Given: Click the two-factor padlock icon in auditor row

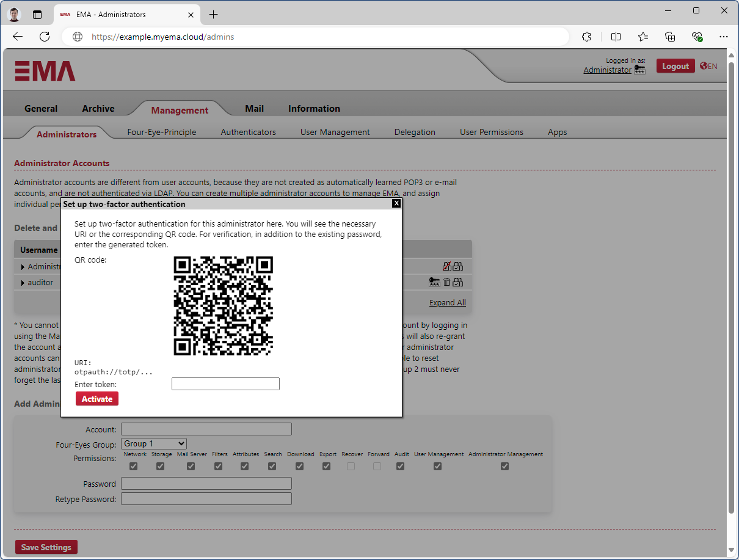Looking at the screenshot, I should point(457,282).
